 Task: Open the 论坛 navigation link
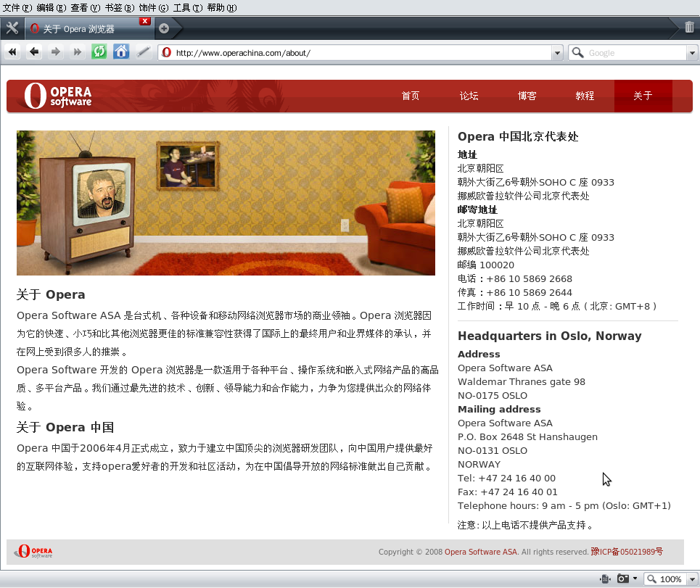[469, 96]
